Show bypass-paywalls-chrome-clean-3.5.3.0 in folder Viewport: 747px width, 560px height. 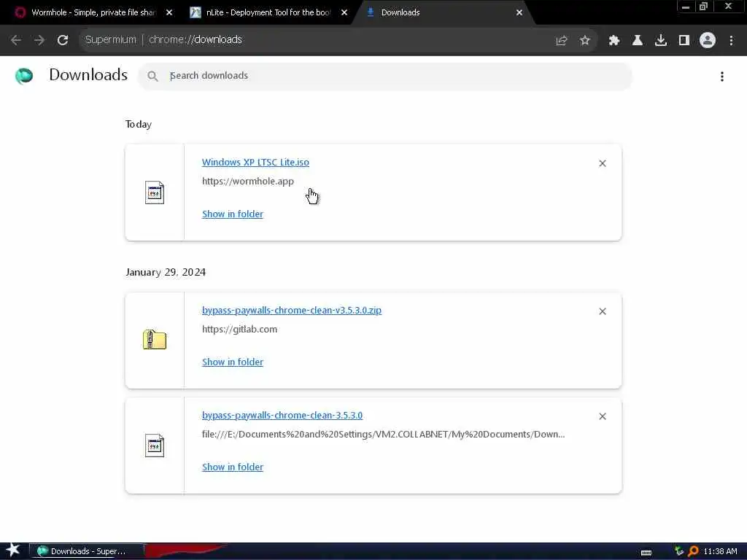coord(233,467)
